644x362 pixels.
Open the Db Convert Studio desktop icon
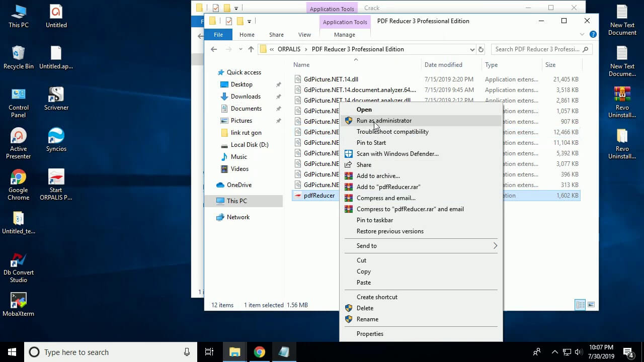point(19,267)
